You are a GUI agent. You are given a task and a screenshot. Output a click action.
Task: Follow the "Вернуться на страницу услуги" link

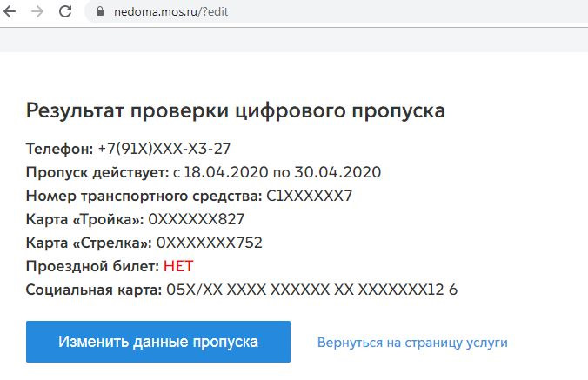point(412,343)
